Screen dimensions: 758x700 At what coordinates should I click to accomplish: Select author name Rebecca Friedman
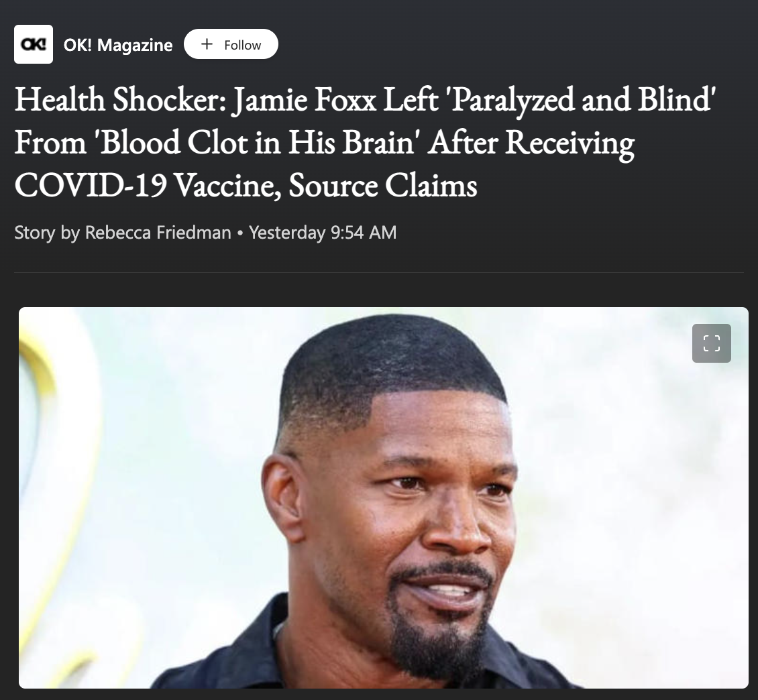pyautogui.click(x=158, y=233)
